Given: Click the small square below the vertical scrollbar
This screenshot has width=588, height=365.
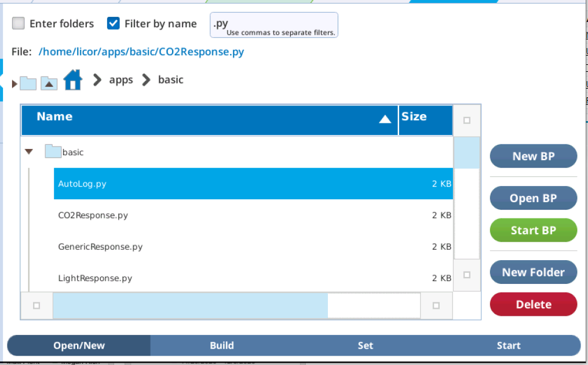Looking at the screenshot, I should tap(467, 275).
